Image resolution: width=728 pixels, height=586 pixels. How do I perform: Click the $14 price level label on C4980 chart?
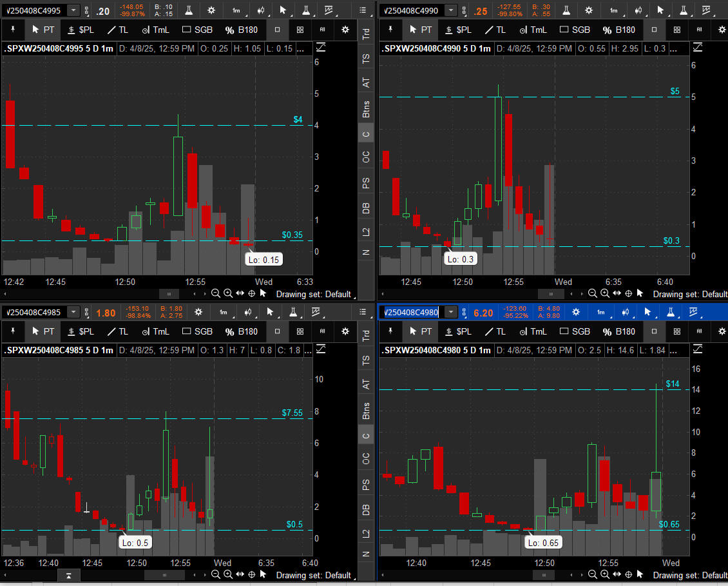point(673,384)
